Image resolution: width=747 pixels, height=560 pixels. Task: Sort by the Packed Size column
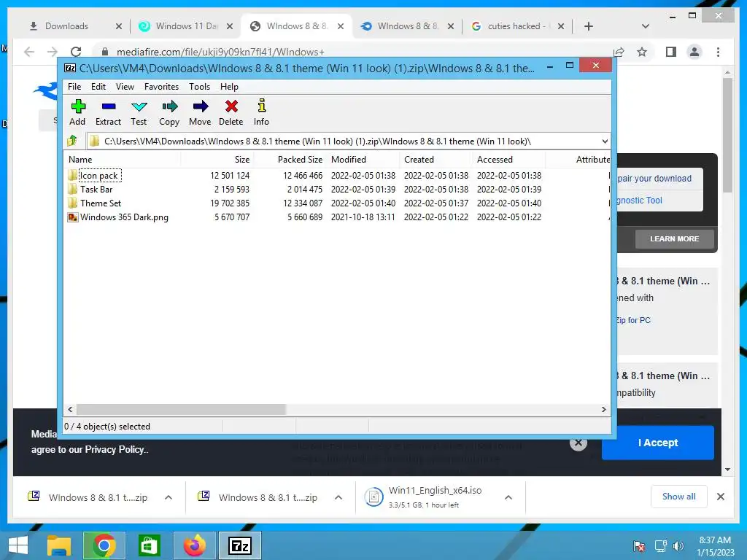290,160
